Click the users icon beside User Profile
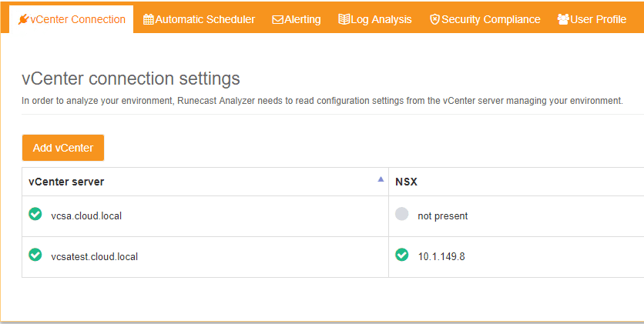The image size is (644, 324). (563, 19)
